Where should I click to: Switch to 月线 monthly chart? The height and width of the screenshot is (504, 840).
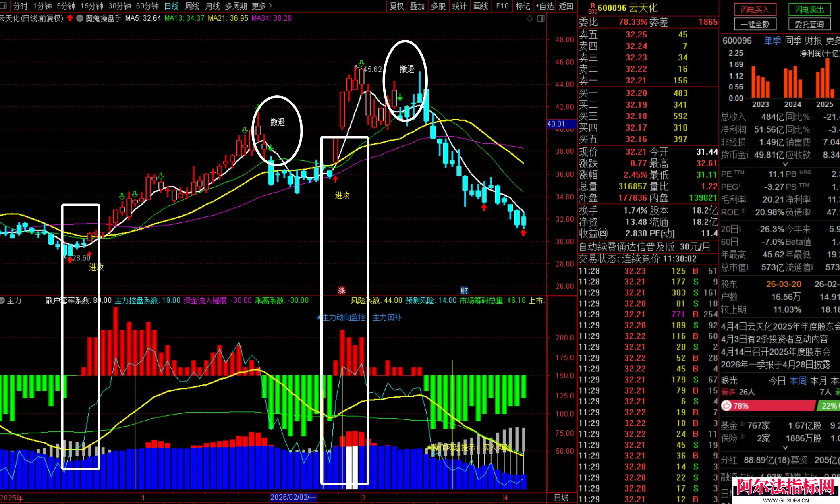pyautogui.click(x=212, y=6)
